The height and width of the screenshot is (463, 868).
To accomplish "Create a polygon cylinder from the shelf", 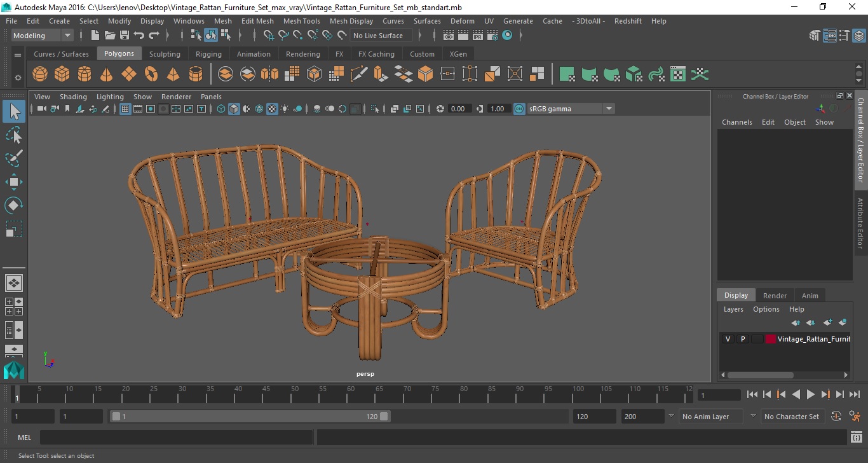I will pyautogui.click(x=85, y=74).
